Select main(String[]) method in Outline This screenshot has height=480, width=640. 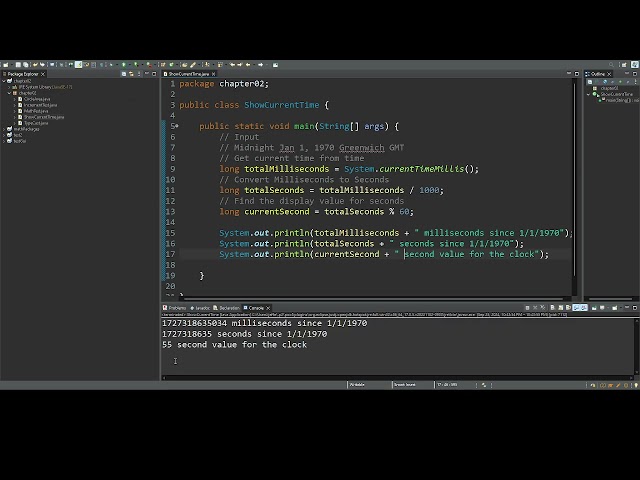(x=620, y=100)
